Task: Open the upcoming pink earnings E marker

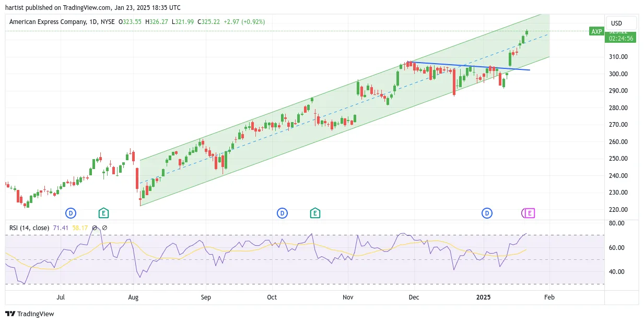Action: (x=530, y=213)
